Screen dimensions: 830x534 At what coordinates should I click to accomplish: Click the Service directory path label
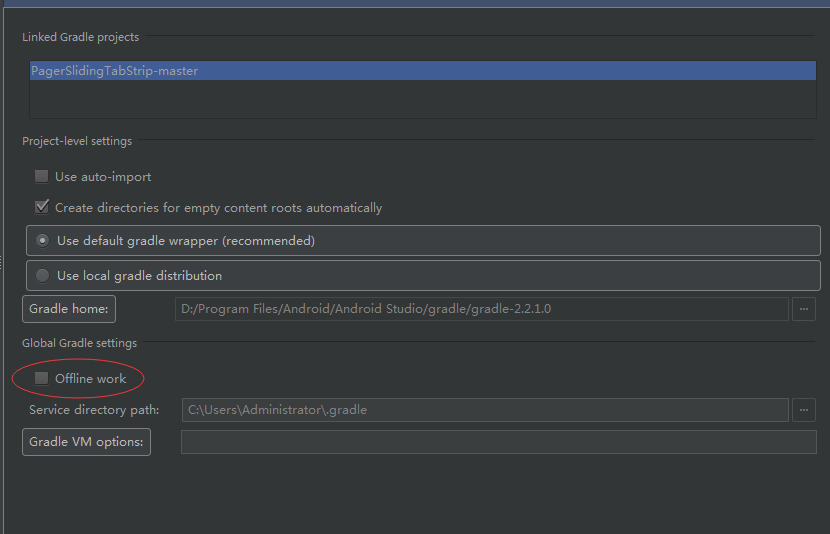point(94,410)
